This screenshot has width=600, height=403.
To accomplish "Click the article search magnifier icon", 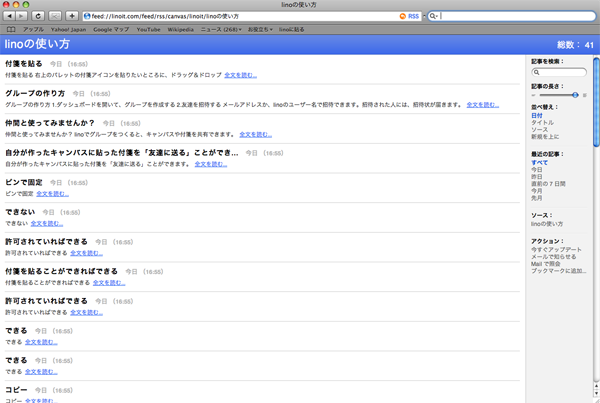I will [x=536, y=72].
